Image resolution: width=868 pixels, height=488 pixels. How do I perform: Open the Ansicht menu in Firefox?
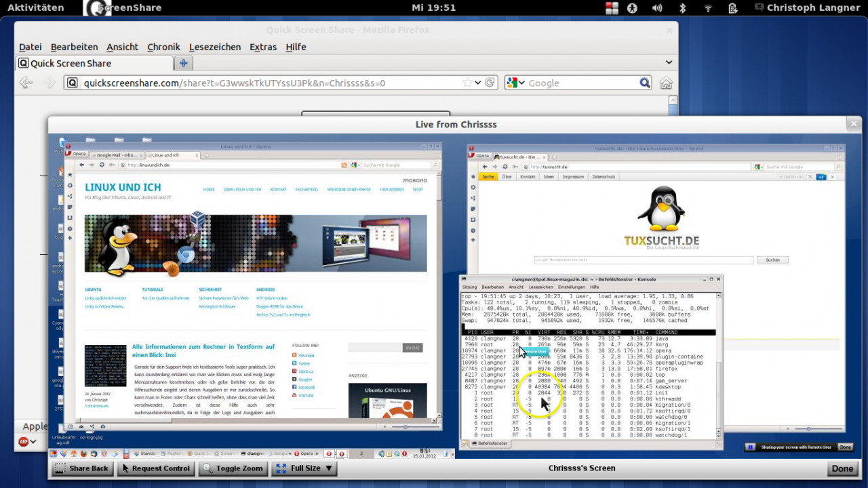[122, 47]
